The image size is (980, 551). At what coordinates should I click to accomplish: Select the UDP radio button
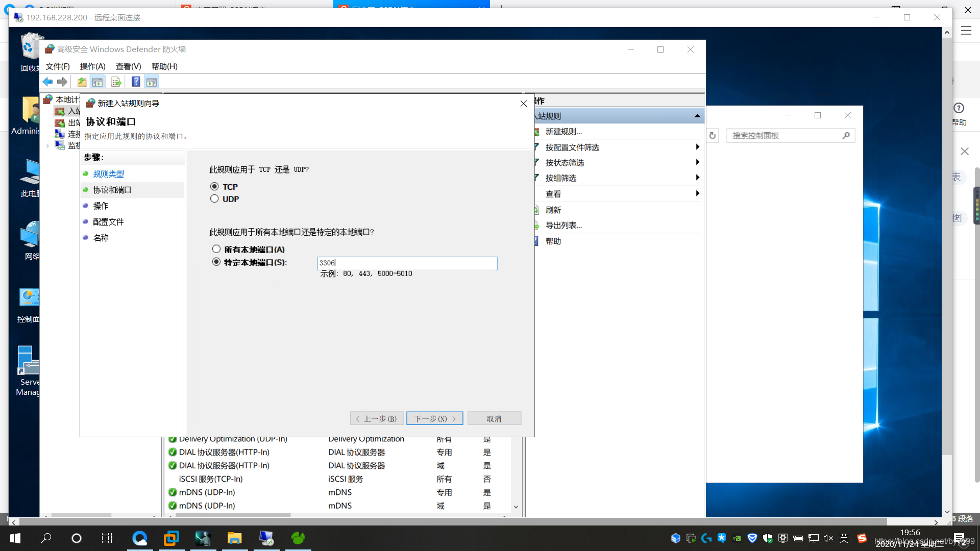pos(214,199)
